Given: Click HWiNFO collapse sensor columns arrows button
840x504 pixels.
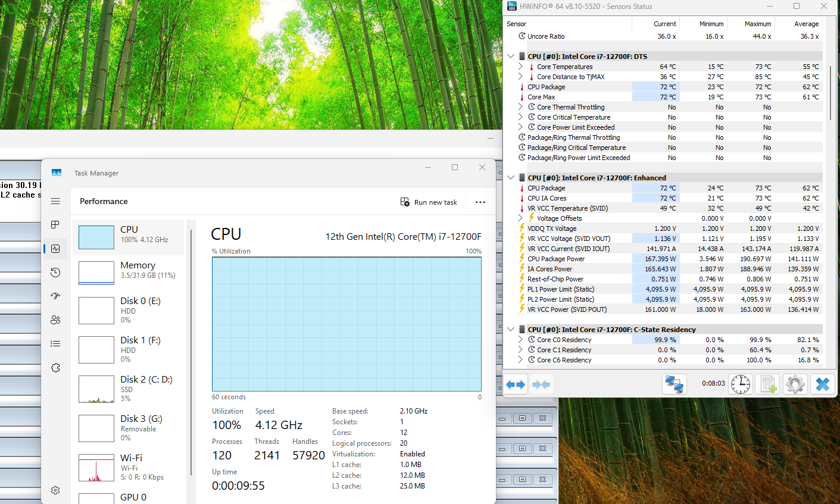Looking at the screenshot, I should [x=541, y=384].
